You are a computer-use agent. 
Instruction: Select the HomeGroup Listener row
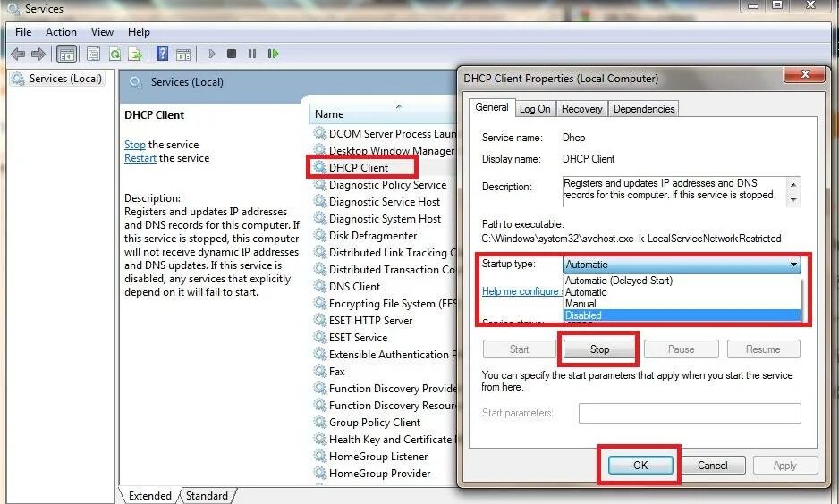coord(385,457)
